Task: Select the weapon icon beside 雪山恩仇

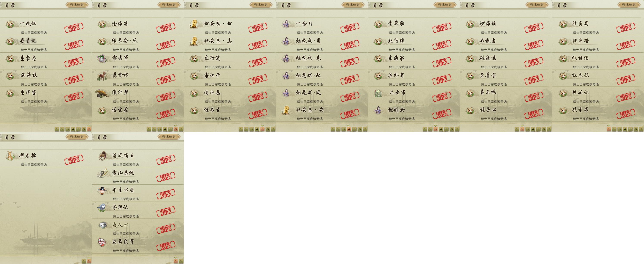Action: (103, 173)
